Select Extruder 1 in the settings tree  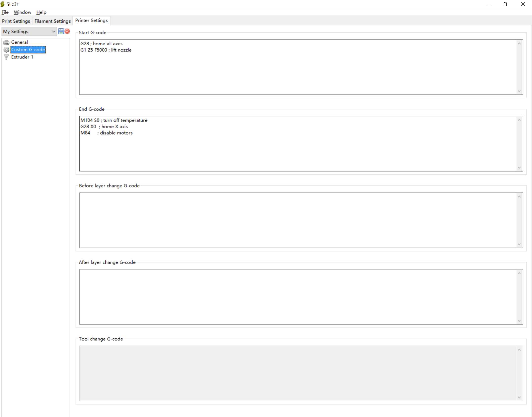point(22,57)
